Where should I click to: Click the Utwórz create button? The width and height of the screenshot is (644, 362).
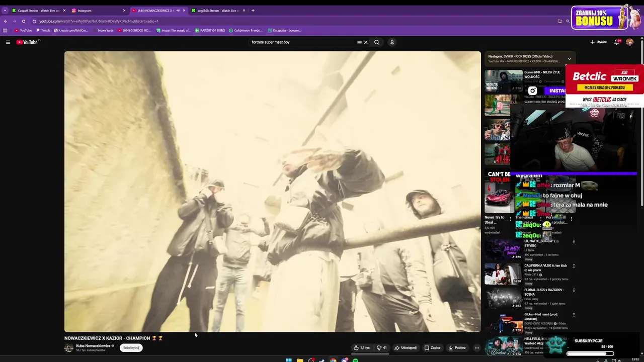(599, 42)
